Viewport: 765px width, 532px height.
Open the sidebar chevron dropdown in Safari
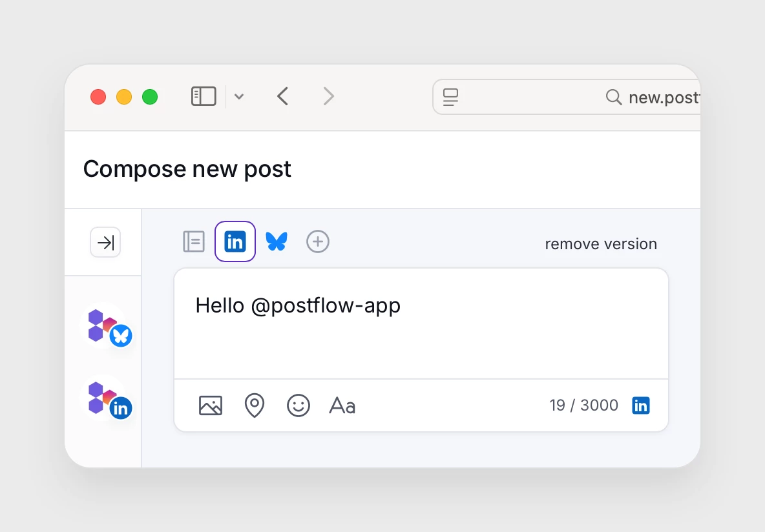coord(239,97)
